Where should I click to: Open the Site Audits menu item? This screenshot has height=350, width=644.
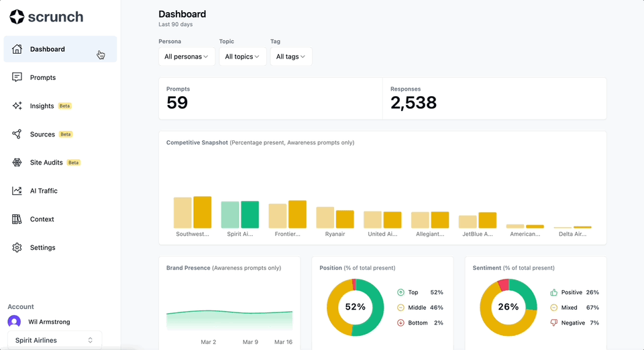tap(60, 163)
